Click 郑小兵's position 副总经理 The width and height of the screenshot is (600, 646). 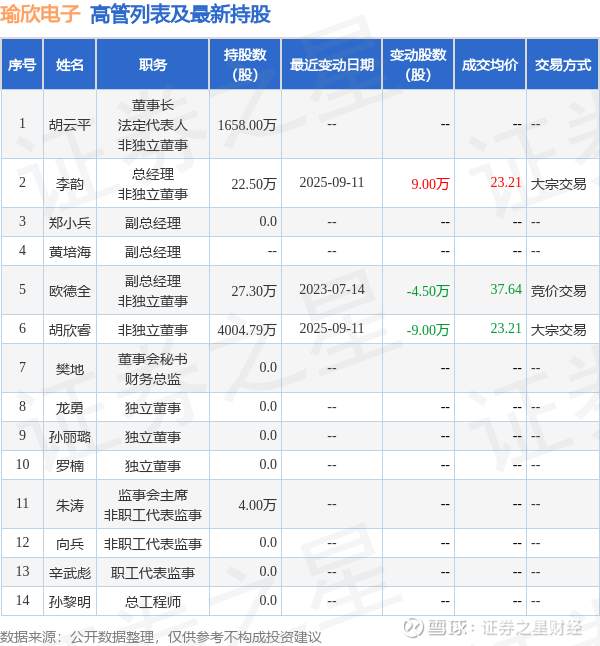pos(152,223)
